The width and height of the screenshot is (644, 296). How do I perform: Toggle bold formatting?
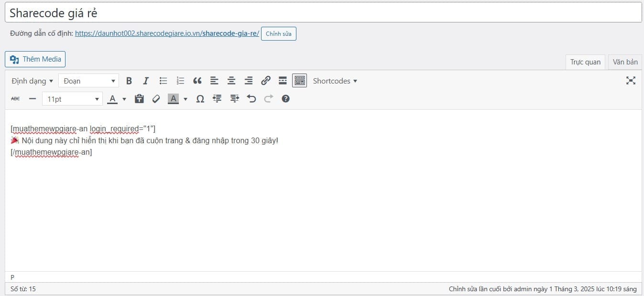(x=129, y=81)
